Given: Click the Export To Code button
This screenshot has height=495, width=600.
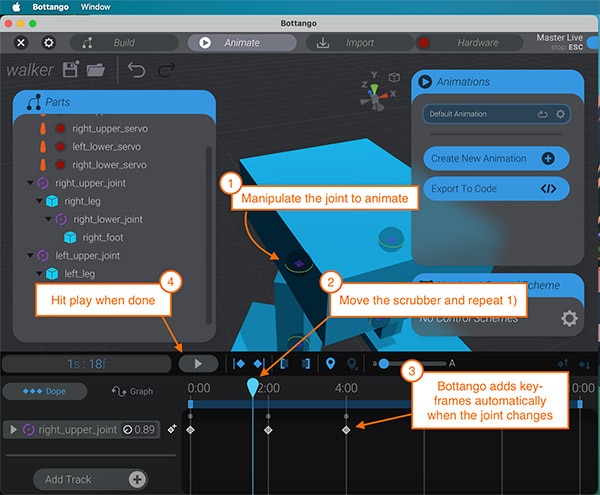Looking at the screenshot, I should (x=496, y=188).
